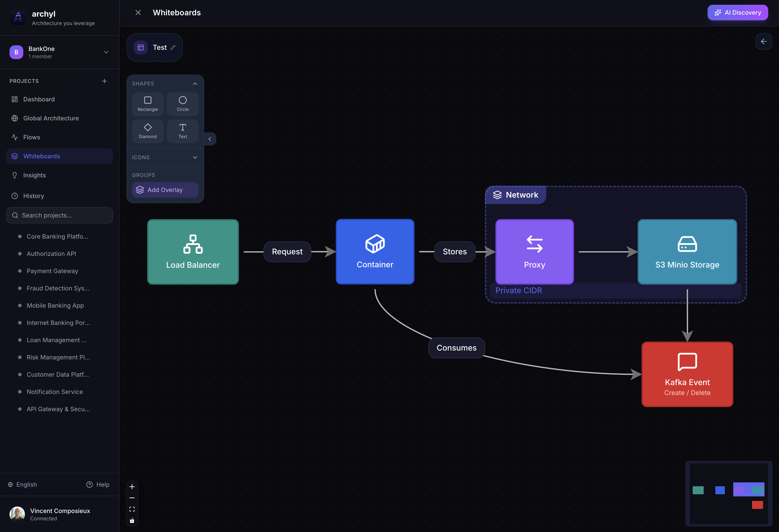Collapse the SHAPES section
779x532 pixels.
pos(195,84)
